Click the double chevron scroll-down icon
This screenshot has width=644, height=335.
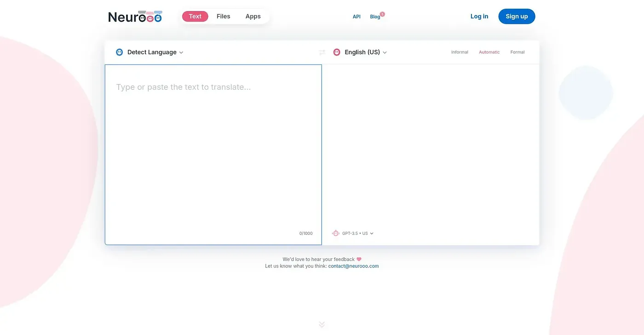(322, 324)
